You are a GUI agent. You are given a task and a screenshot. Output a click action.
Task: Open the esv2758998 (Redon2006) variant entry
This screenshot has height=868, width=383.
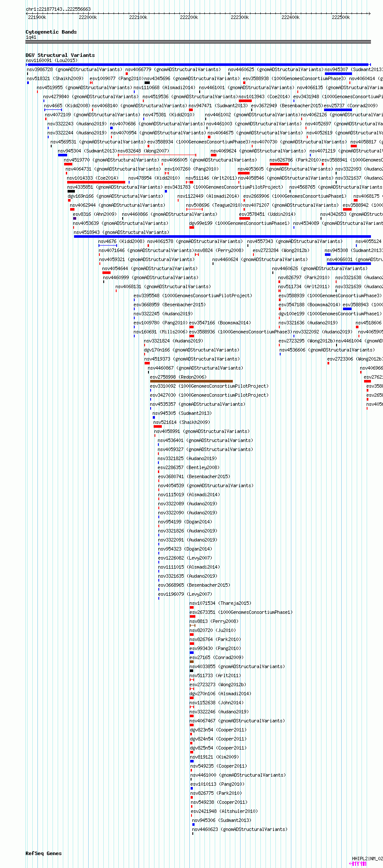(x=178, y=377)
